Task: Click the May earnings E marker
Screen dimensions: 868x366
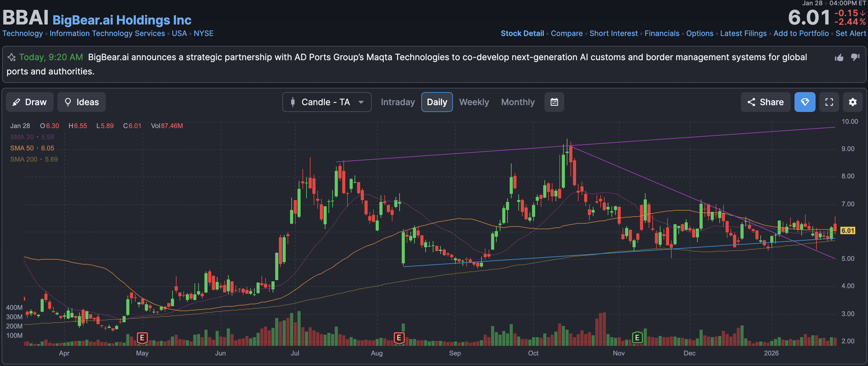Action: 142,337
